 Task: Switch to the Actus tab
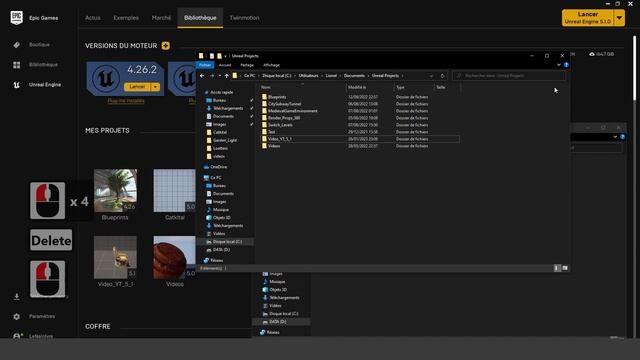(93, 18)
